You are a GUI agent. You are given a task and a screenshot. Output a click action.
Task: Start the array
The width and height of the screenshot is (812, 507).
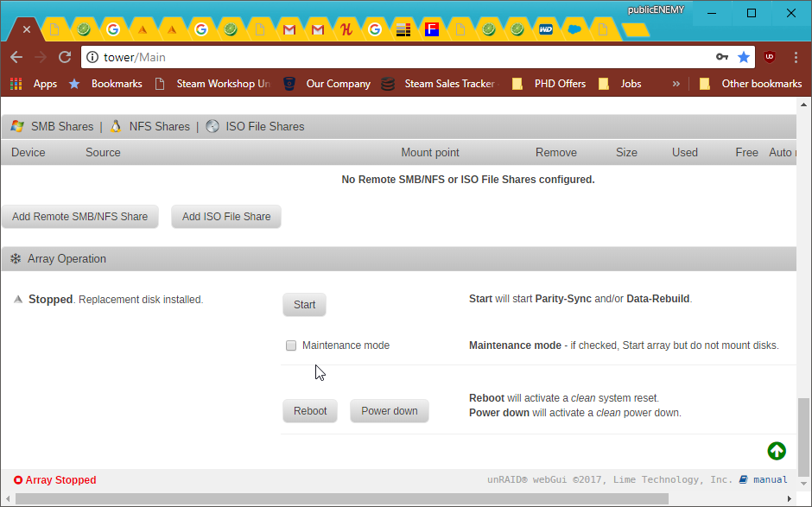[304, 305]
